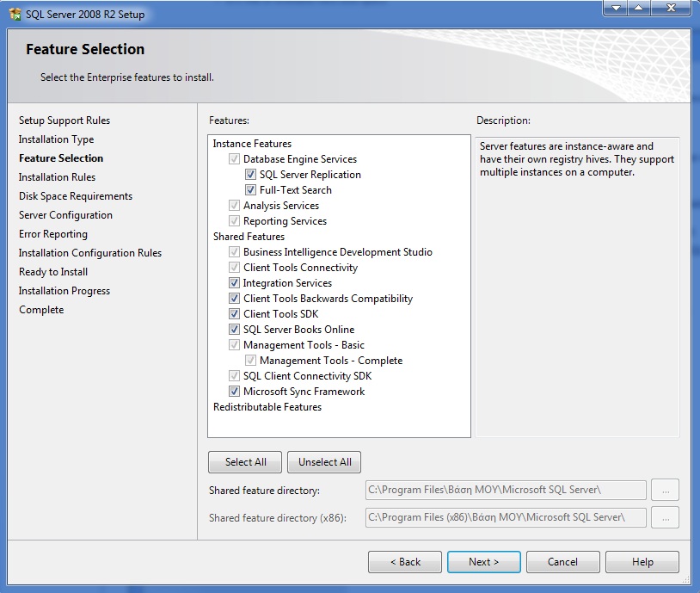Click the Shared feature directory path field
Image resolution: width=700 pixels, height=593 pixels.
pos(506,490)
